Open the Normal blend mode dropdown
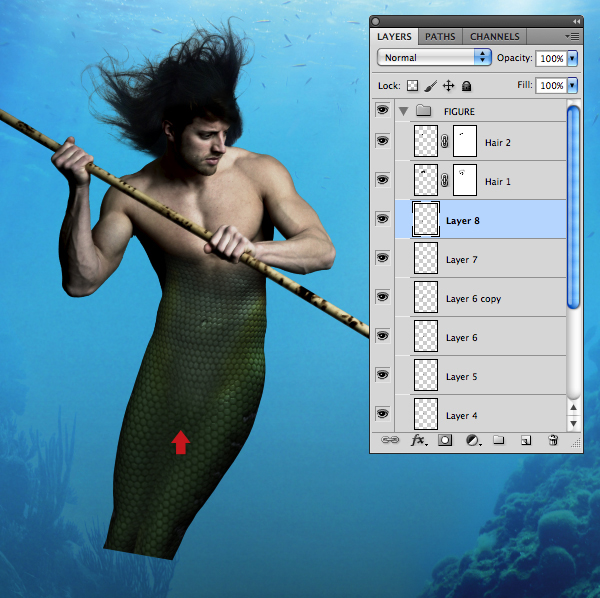The width and height of the screenshot is (600, 598). tap(434, 57)
